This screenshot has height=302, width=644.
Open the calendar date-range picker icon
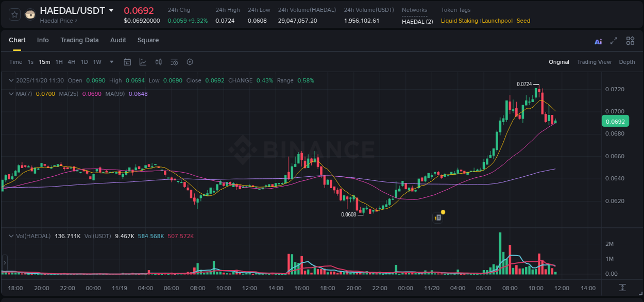point(127,62)
